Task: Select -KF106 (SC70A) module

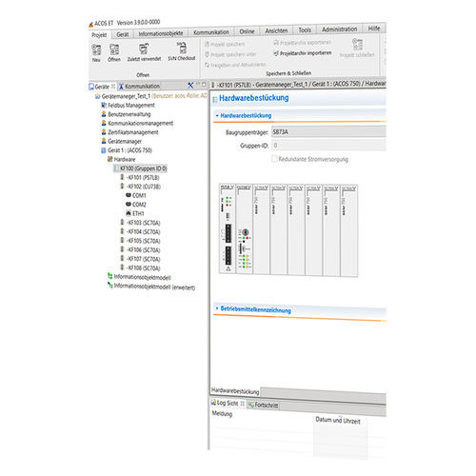Action: 140,250
